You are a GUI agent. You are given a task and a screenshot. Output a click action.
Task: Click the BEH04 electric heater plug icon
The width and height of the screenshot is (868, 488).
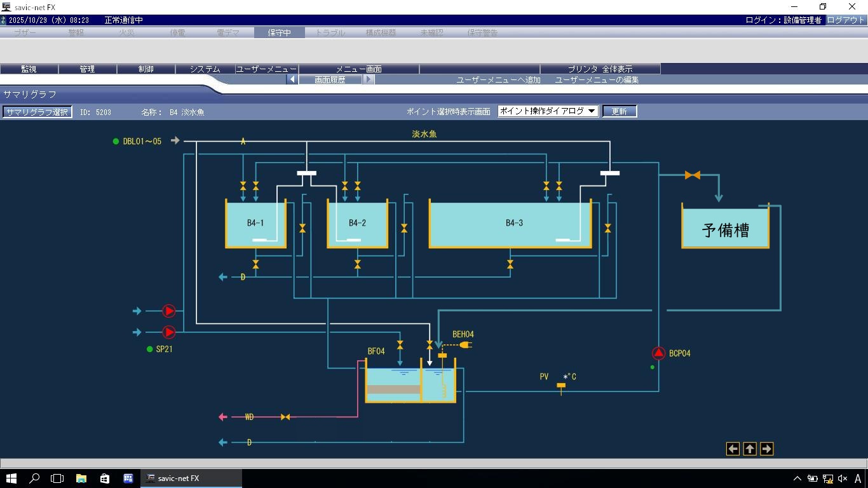tap(465, 345)
